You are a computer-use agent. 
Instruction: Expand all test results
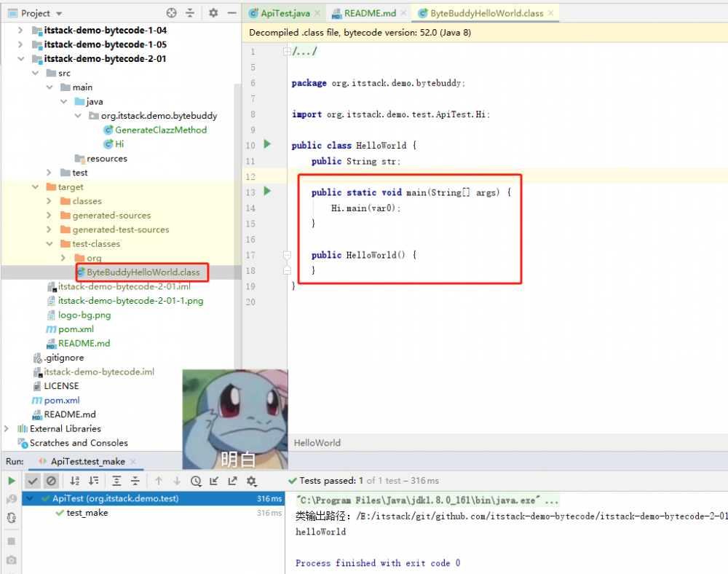116,481
